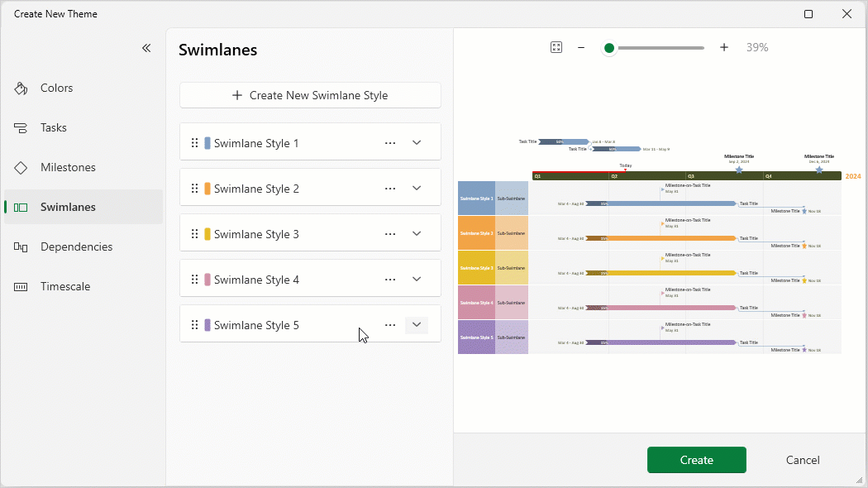Expand Swimlane Style 5 chevron

point(417,325)
